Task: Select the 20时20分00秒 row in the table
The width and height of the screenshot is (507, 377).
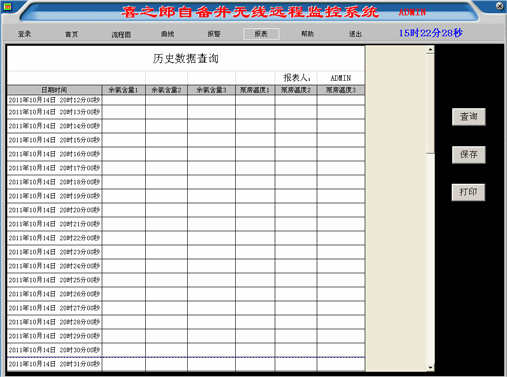Action: (186, 210)
